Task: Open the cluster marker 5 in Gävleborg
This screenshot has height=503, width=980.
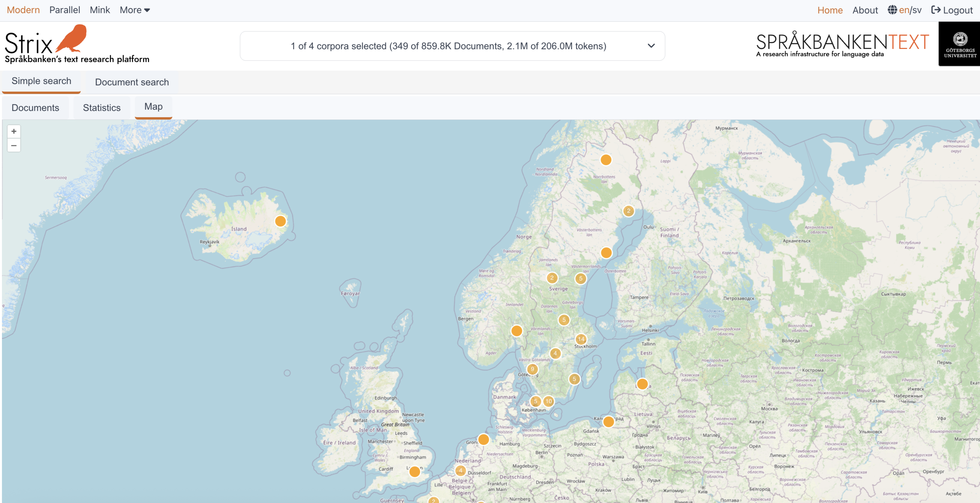Action: (564, 320)
